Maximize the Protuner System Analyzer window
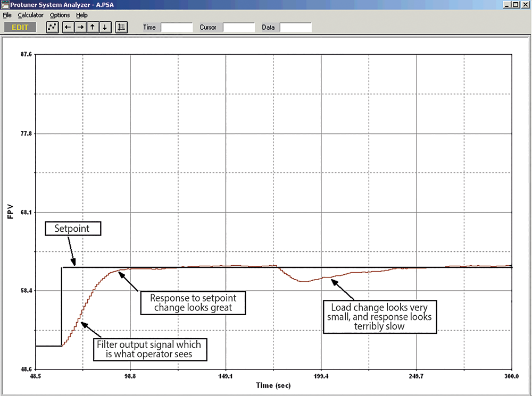This screenshot has width=532, height=396. click(x=516, y=5)
